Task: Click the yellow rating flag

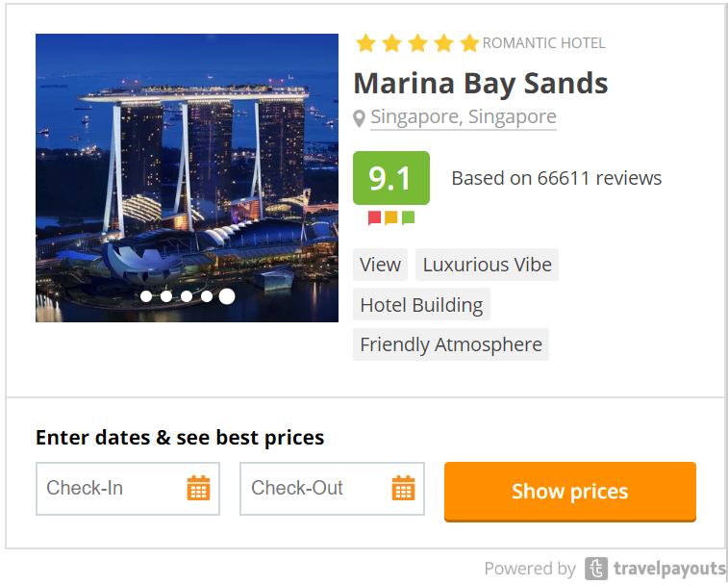Action: pyautogui.click(x=391, y=217)
